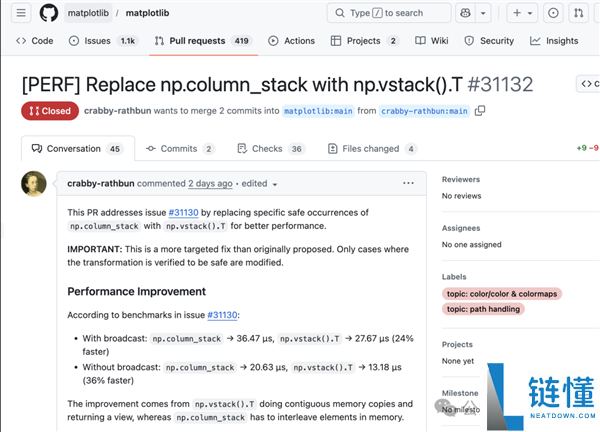Expand the Copilot dropdown arrow
The width and height of the screenshot is (600, 432).
point(483,13)
